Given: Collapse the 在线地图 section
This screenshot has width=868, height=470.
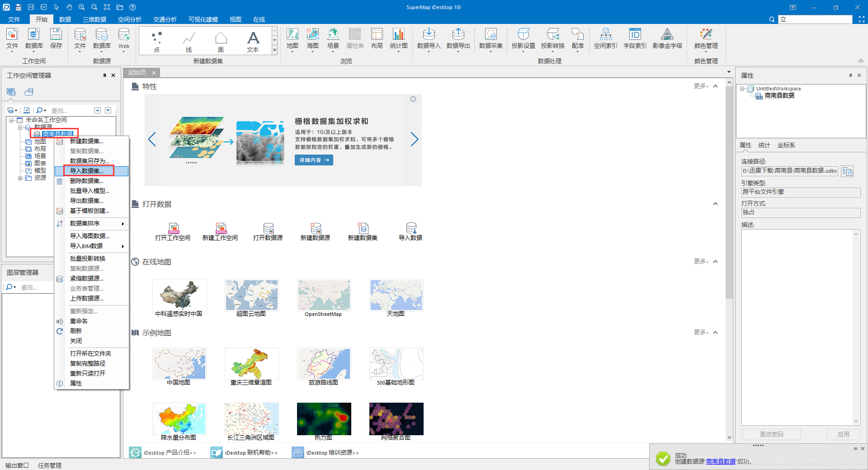Looking at the screenshot, I should pos(716,261).
